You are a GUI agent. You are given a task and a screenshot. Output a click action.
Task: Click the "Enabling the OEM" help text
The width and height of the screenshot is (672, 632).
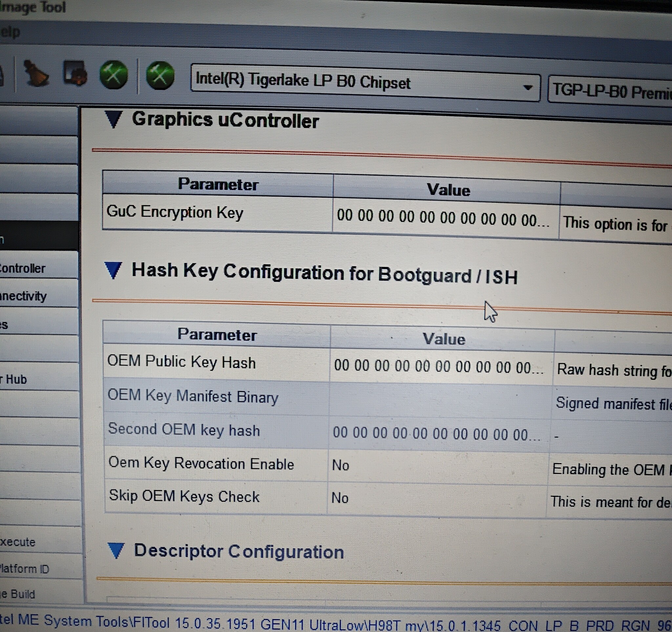pos(612,470)
